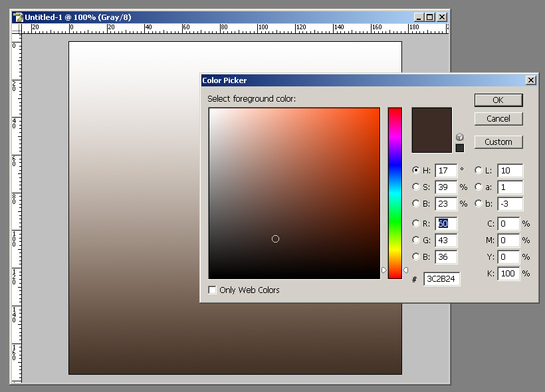Click the hex color code field
The height and width of the screenshot is (392, 545).
pos(441,279)
